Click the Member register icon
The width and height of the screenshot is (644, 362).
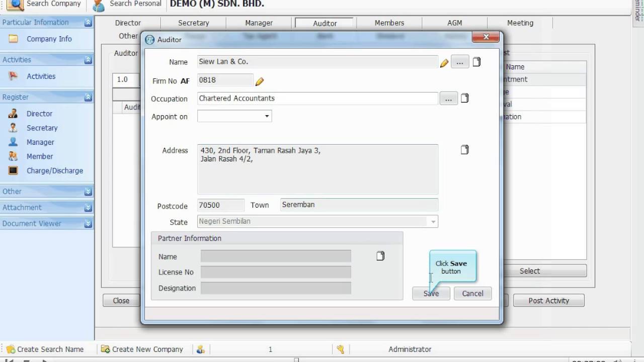pyautogui.click(x=14, y=156)
